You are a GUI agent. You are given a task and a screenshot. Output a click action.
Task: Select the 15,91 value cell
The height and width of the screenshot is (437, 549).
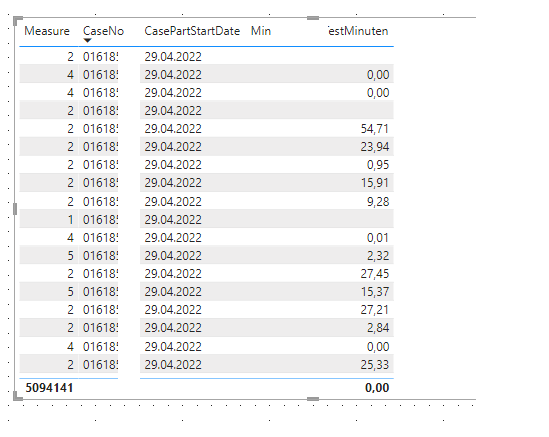[x=375, y=183]
